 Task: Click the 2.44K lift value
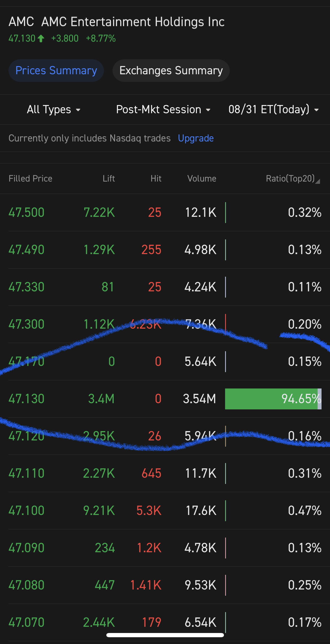coord(99,623)
